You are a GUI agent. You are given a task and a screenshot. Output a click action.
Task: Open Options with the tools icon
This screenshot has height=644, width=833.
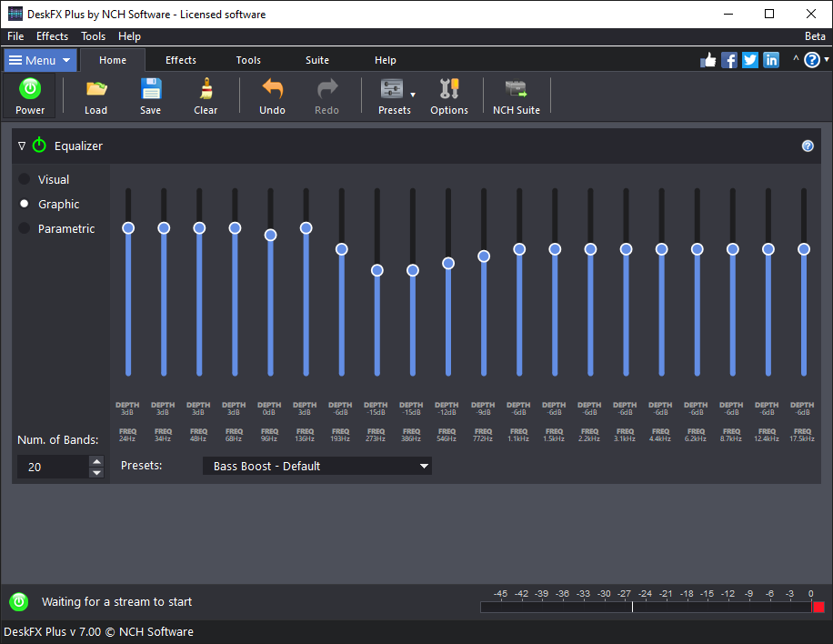[x=449, y=96]
